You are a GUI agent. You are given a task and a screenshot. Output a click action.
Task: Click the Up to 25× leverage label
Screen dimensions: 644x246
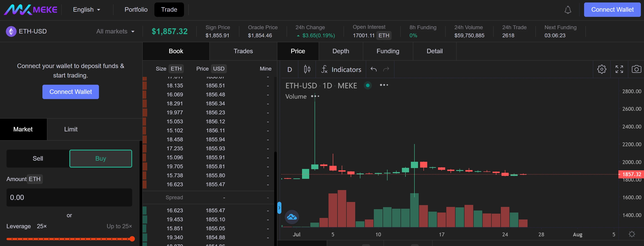(119, 226)
